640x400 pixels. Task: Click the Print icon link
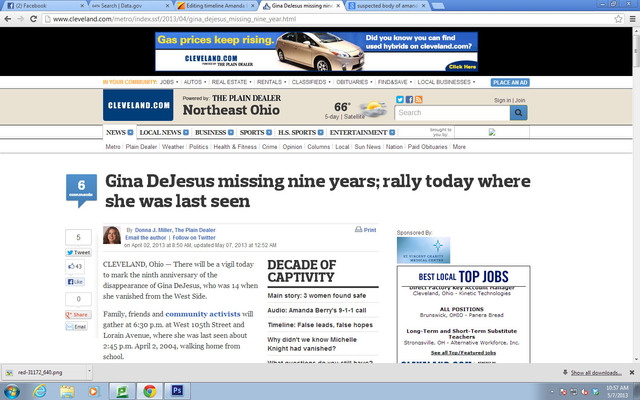pyautogui.click(x=365, y=230)
